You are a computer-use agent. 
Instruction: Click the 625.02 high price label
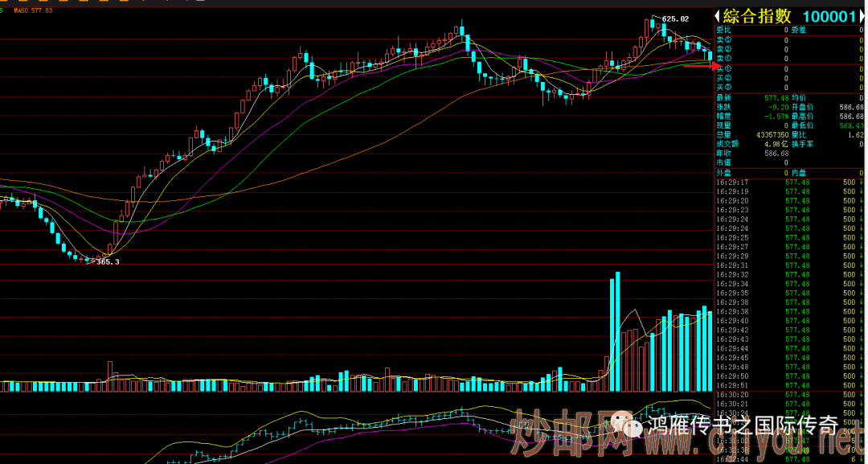[x=675, y=18]
